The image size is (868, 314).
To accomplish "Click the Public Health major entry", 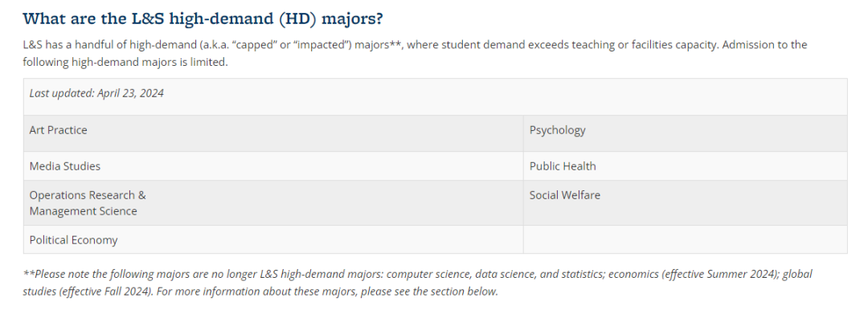I will [x=563, y=166].
